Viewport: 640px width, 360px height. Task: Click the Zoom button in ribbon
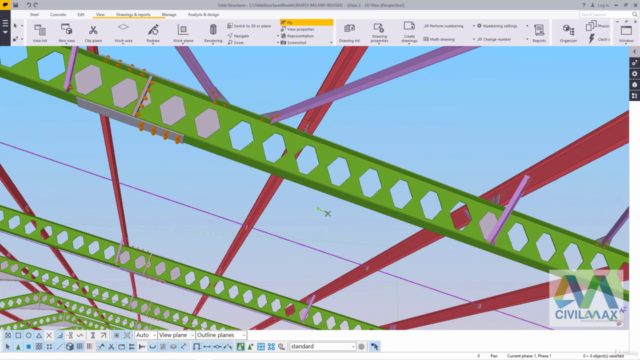point(236,42)
